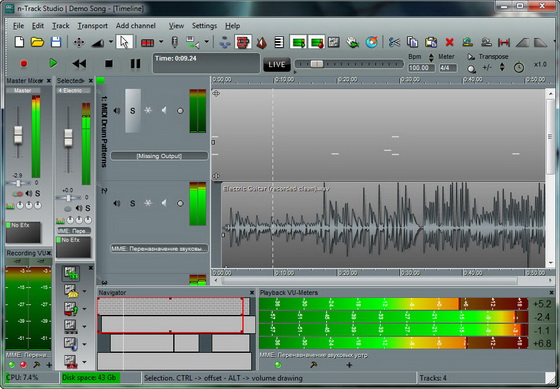Click the Save floppy disk icon
The width and height of the screenshot is (560, 389).
pos(56,42)
